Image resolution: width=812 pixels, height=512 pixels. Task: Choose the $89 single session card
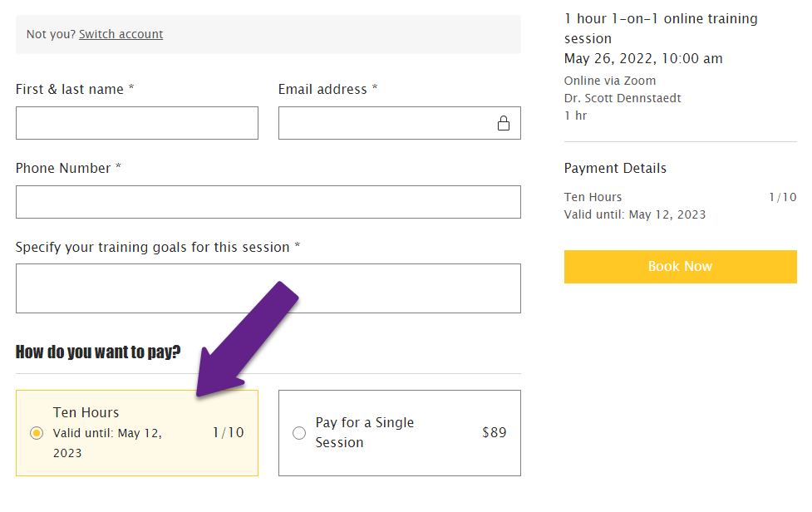[399, 433]
